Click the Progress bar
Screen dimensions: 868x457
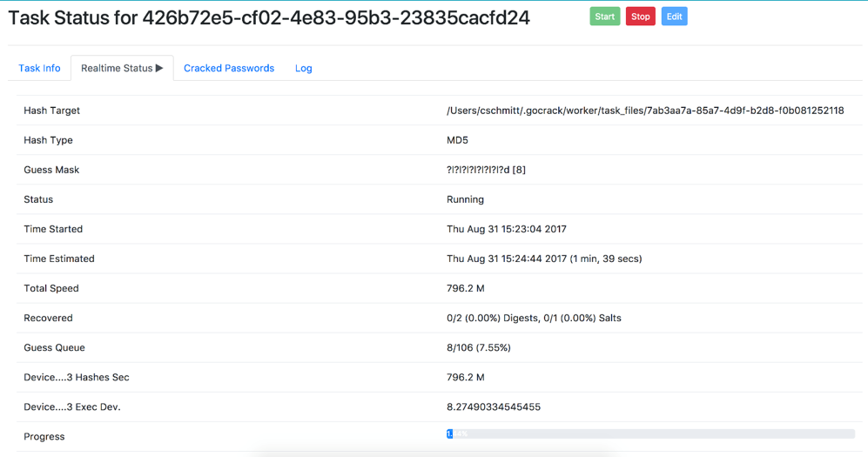[x=649, y=433]
